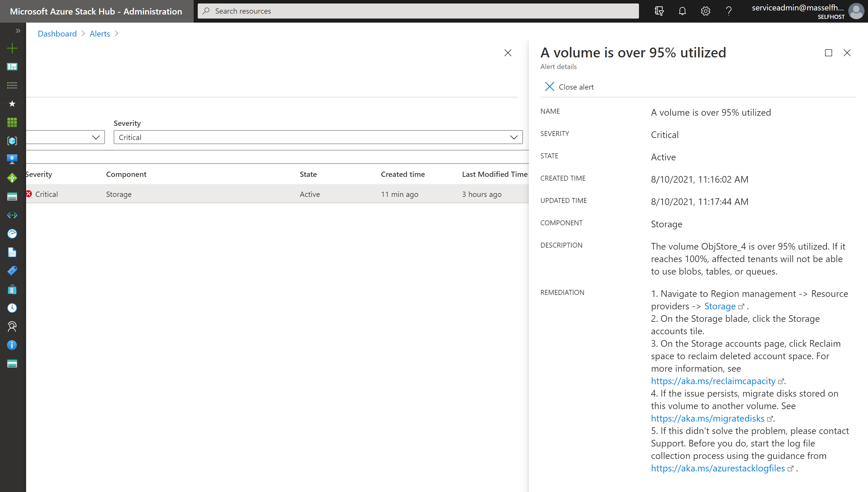This screenshot has height=492, width=868.
Task: Open portal settings gear icon
Action: 705,11
